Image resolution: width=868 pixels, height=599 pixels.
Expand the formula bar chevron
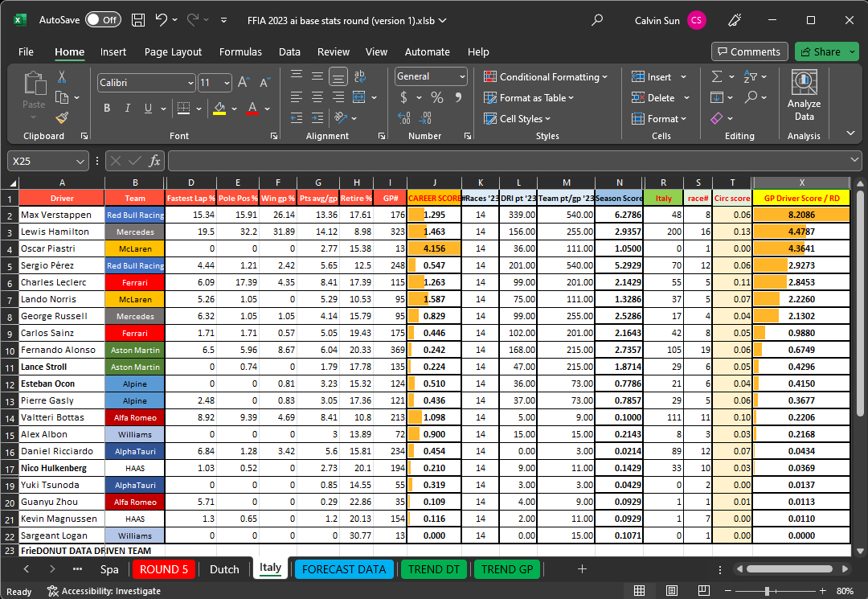[854, 161]
